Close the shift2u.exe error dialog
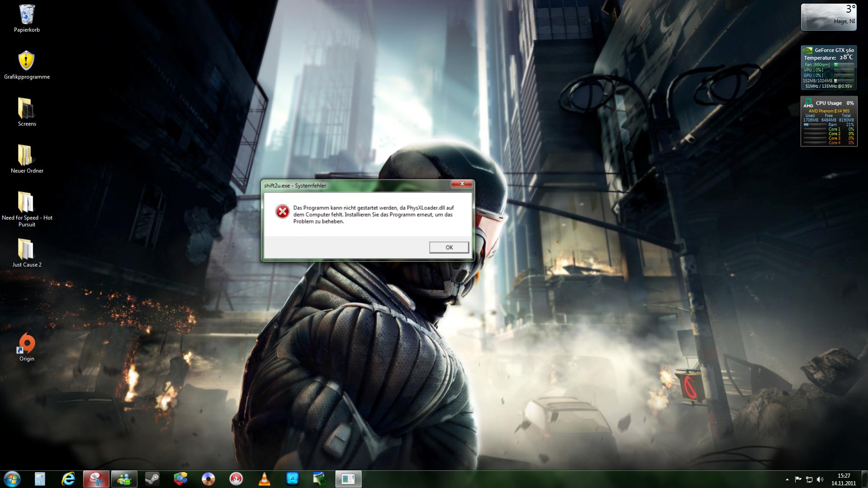Viewport: 868px width, 488px height. 462,184
